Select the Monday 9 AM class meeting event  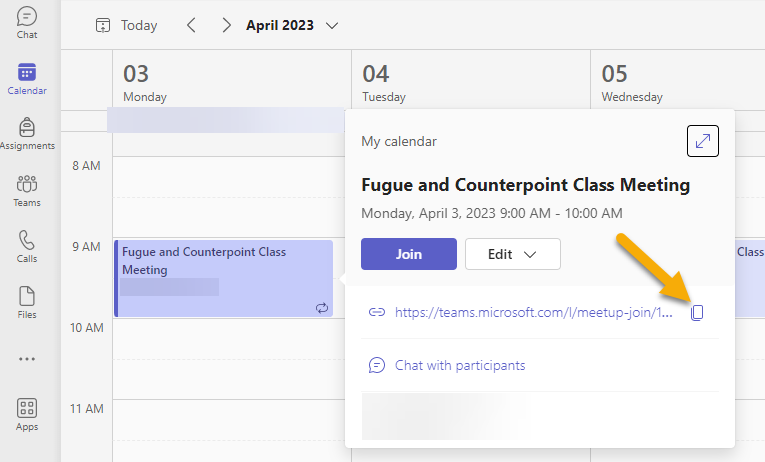coord(223,279)
